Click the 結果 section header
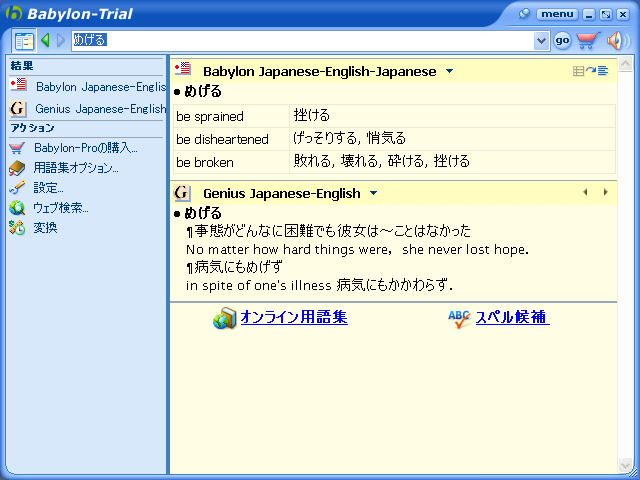Image resolution: width=640 pixels, height=480 pixels. (x=22, y=65)
